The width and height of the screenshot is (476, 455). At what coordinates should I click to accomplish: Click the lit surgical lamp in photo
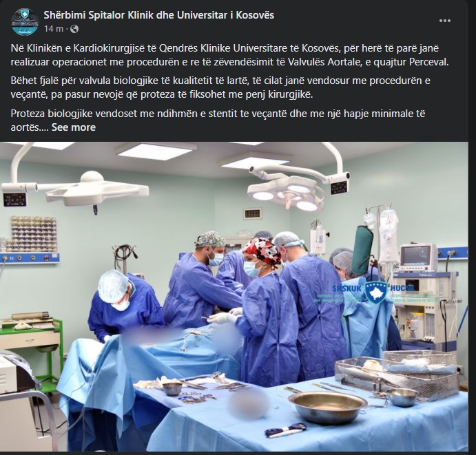coord(286,194)
